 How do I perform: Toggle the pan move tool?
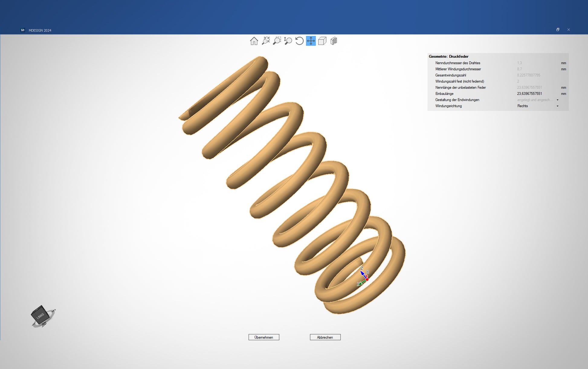(x=311, y=41)
